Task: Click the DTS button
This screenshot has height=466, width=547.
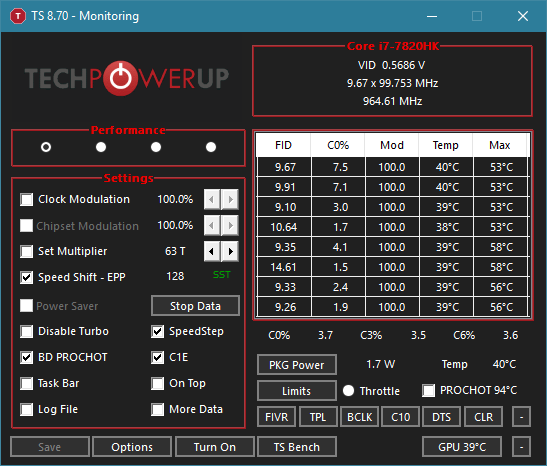Action: click(442, 417)
